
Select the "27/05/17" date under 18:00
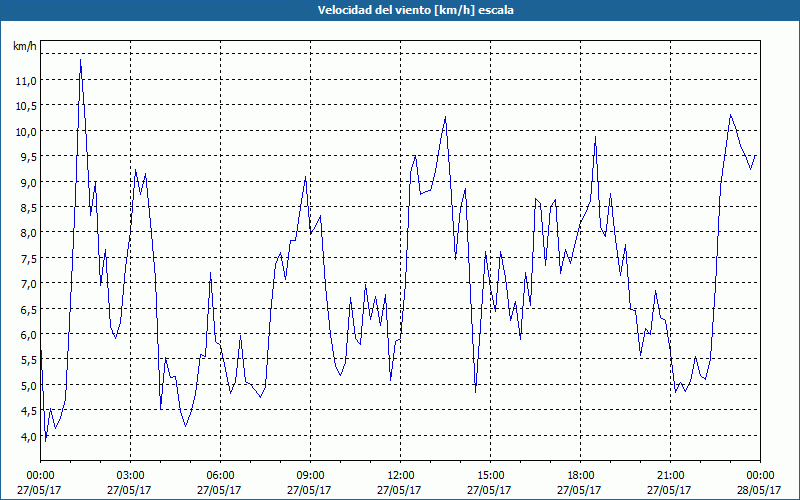coord(579,490)
